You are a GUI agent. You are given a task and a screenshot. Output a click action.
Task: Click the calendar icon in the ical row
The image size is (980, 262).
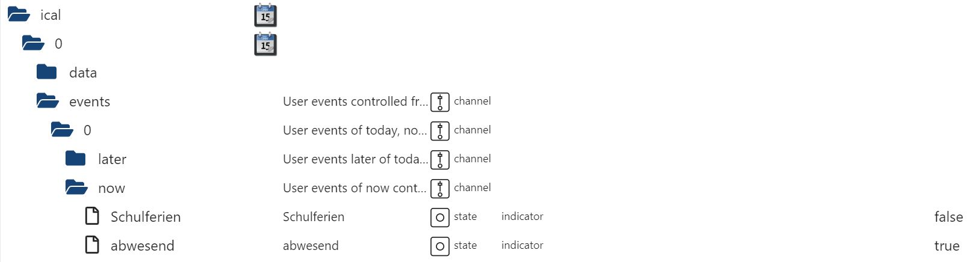coord(265,15)
